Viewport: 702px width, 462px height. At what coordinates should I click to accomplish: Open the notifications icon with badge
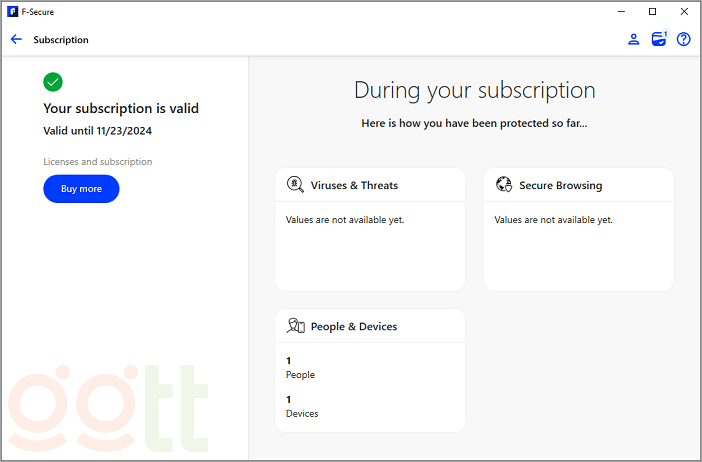click(658, 39)
